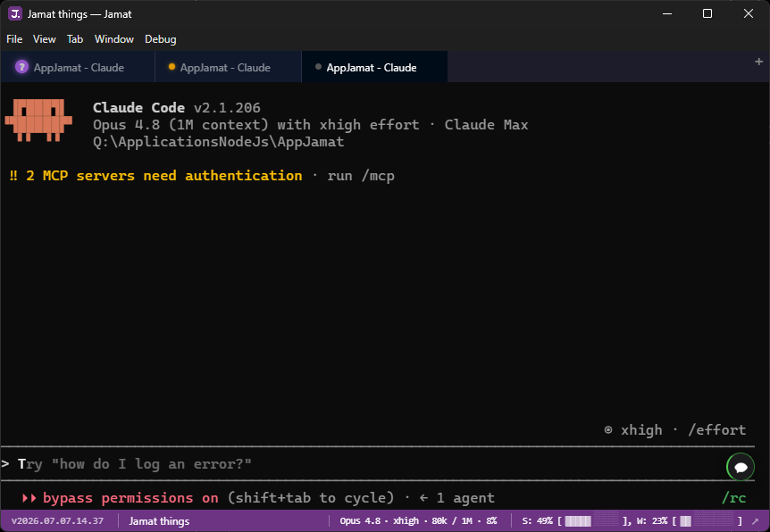The image size is (770, 532).
Task: Close the Jamat window
Action: pyautogui.click(x=749, y=13)
